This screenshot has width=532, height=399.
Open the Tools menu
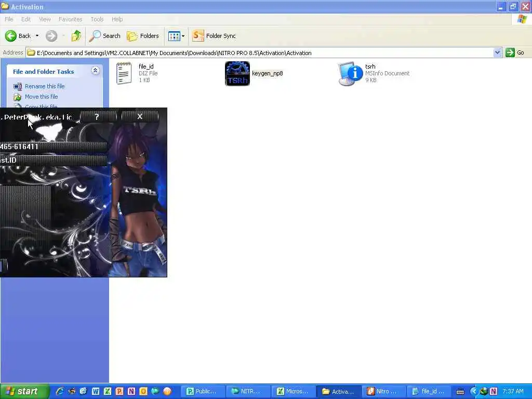point(97,19)
